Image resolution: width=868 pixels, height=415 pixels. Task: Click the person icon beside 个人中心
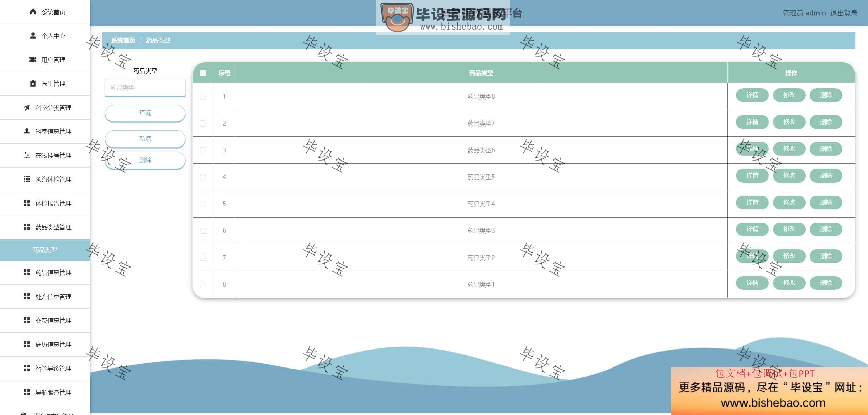coord(33,36)
